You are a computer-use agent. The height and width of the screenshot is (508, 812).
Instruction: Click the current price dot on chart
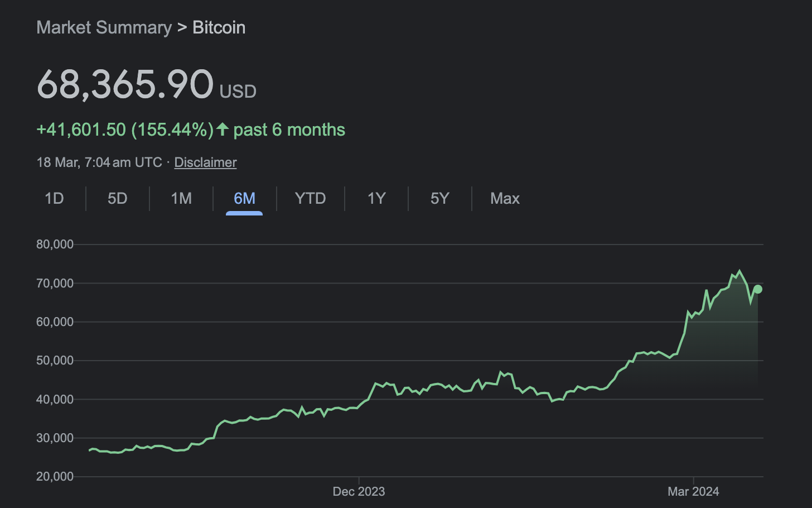click(x=757, y=289)
